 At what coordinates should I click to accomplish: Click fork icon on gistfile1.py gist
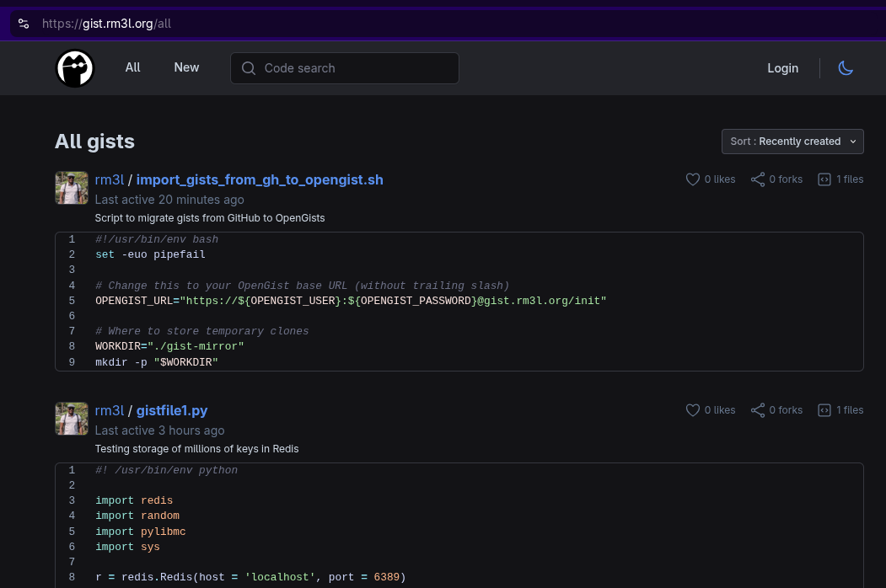[x=758, y=410]
